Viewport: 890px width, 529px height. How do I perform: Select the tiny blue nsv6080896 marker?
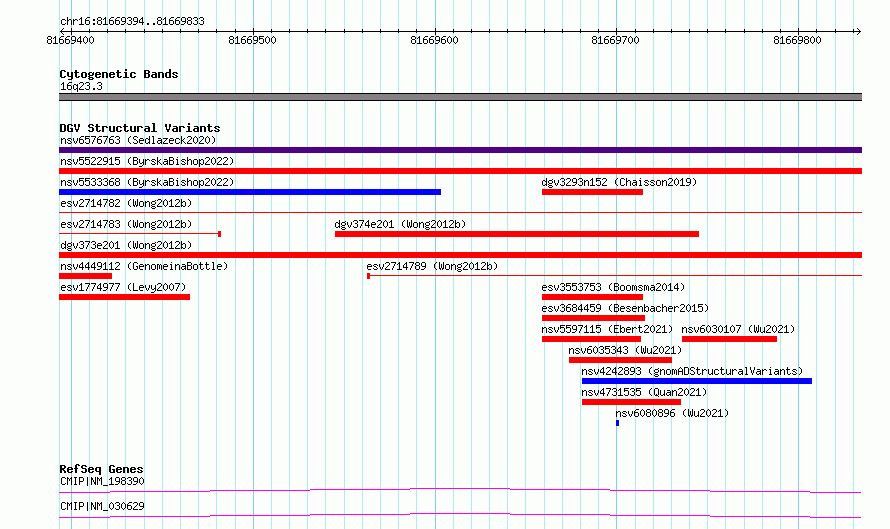coord(618,423)
